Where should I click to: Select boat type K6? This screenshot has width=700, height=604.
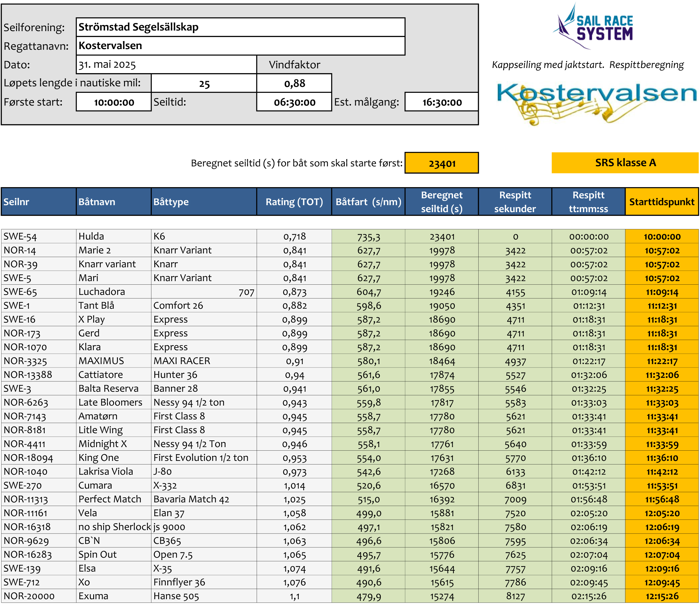tap(204, 236)
